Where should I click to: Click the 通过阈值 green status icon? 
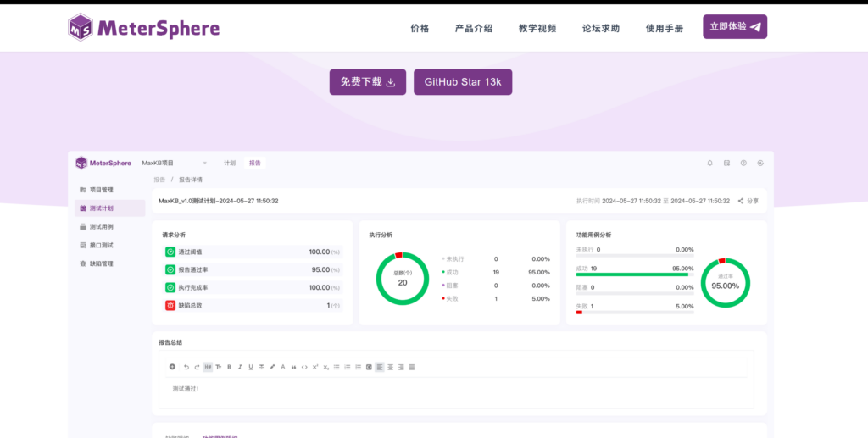pos(170,252)
